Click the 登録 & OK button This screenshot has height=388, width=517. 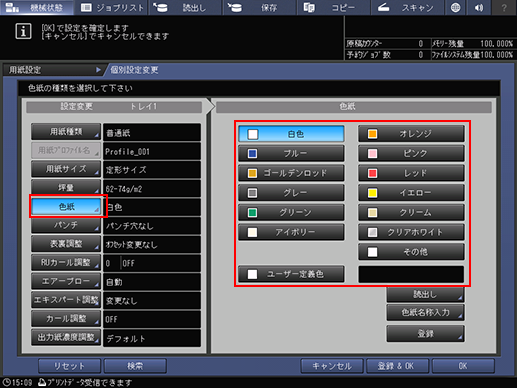click(397, 366)
